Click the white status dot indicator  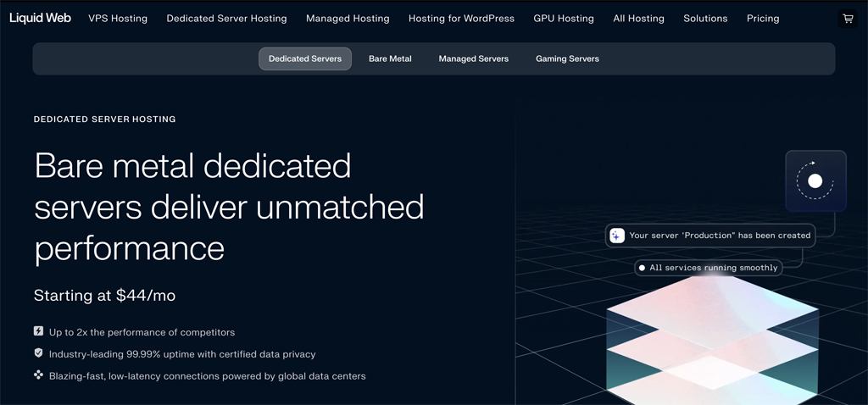pos(642,268)
